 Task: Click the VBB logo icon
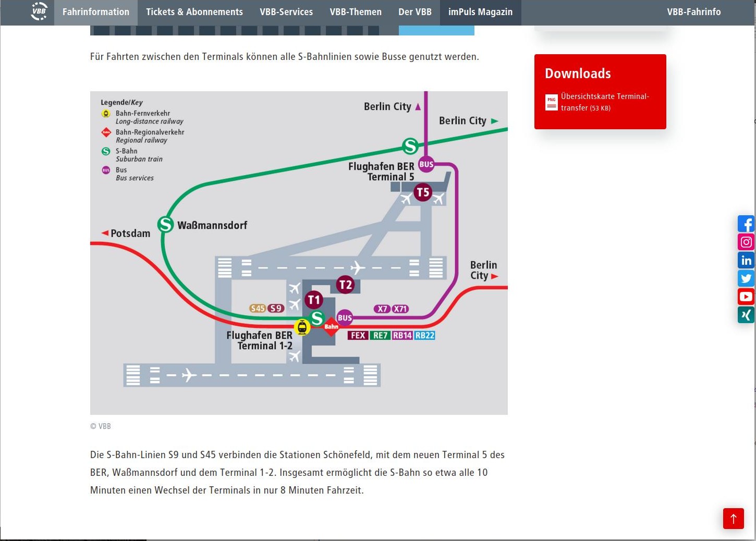click(x=39, y=11)
